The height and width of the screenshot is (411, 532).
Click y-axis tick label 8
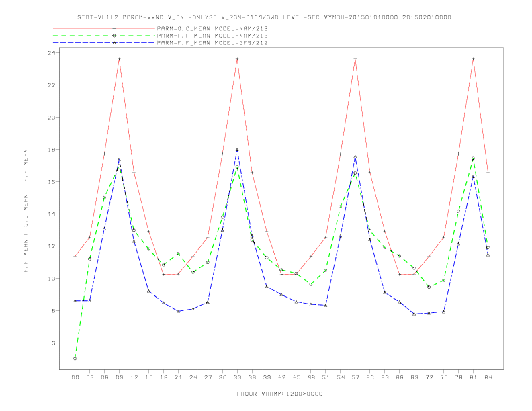pos(53,311)
